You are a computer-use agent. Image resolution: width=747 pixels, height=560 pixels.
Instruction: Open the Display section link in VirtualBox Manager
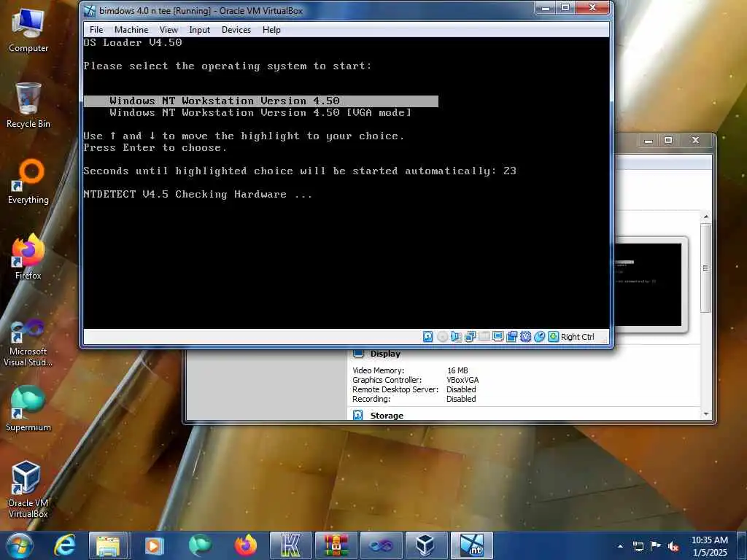pos(385,354)
